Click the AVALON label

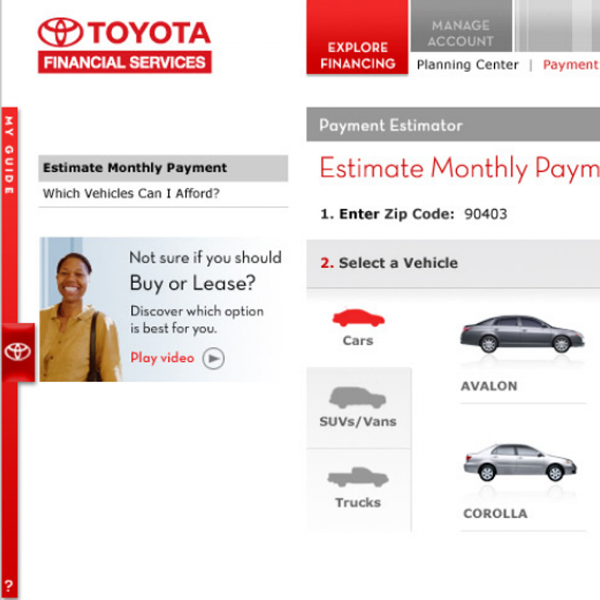click(489, 386)
